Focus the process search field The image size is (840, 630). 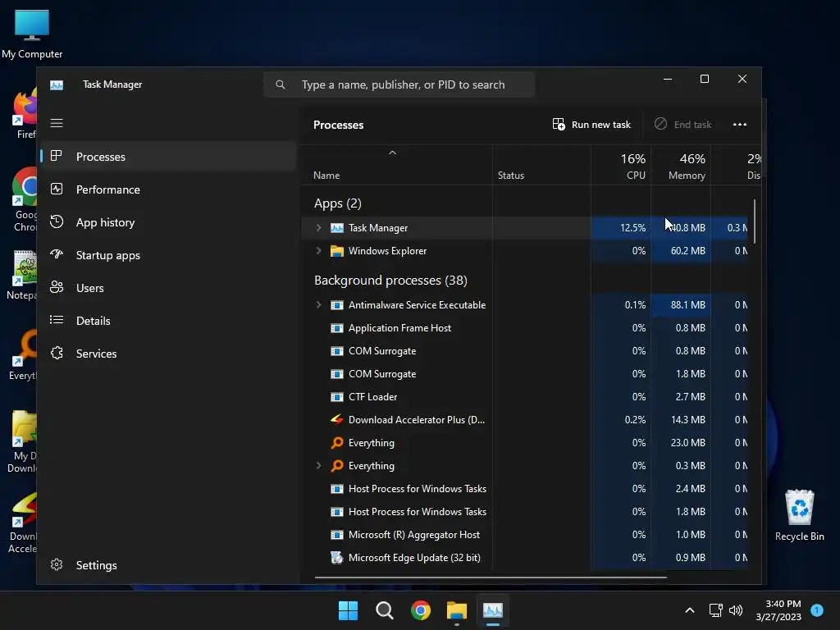tap(399, 84)
